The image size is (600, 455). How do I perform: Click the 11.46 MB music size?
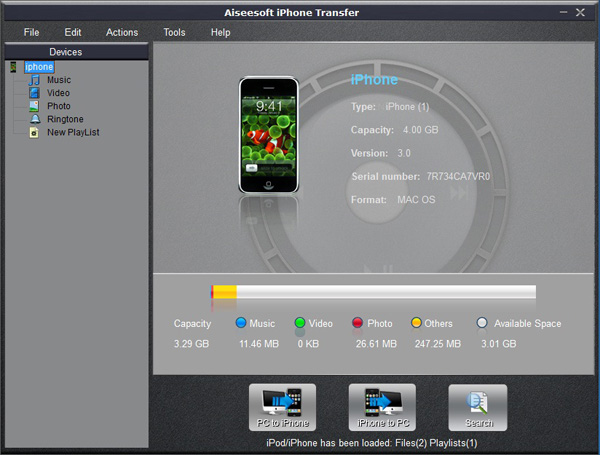click(x=259, y=344)
